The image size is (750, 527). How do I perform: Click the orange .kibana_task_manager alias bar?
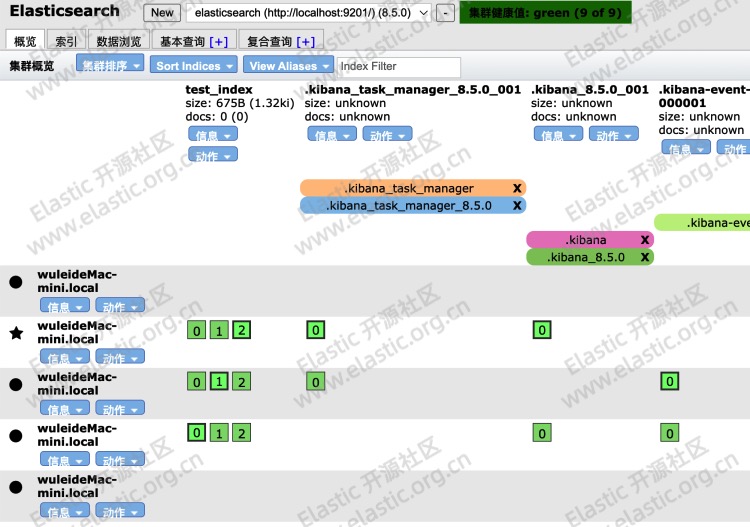pos(413,188)
